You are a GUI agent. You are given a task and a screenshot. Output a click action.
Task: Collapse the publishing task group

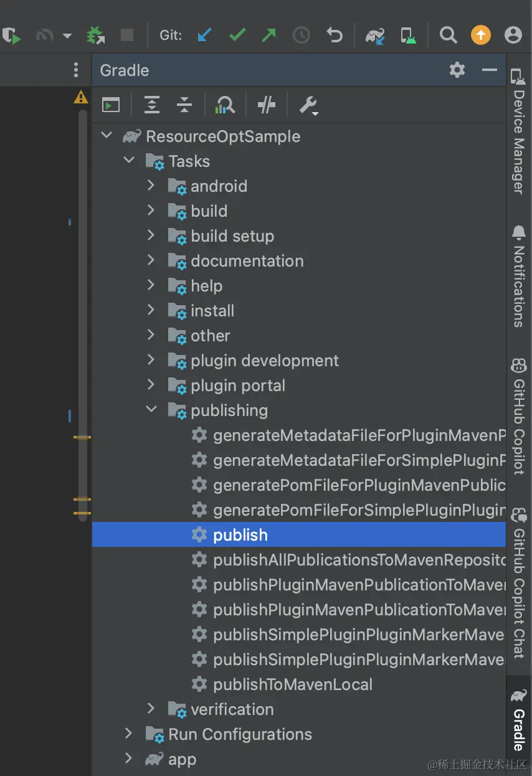[151, 410]
